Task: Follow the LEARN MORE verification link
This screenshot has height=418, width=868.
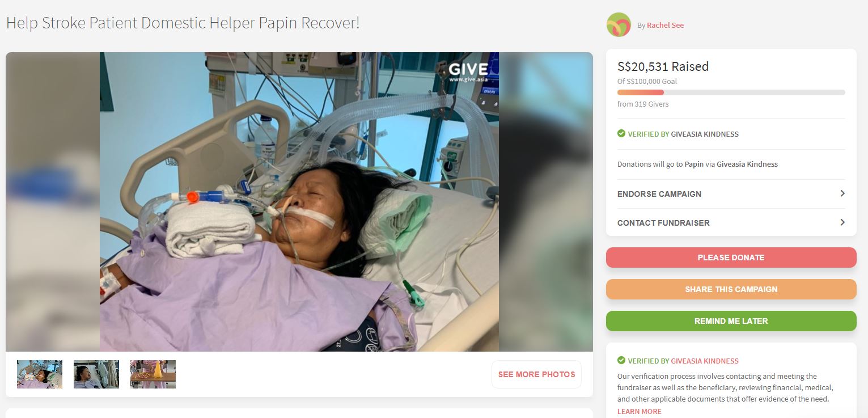Action: (640, 411)
